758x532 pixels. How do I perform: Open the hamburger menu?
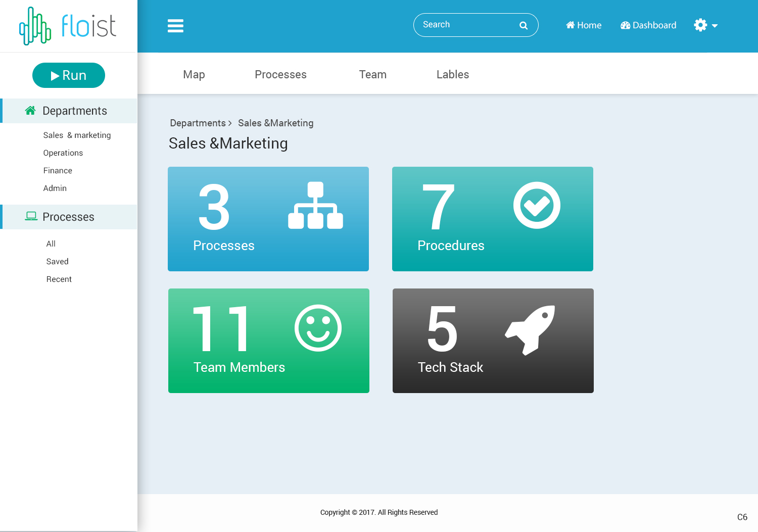(x=175, y=25)
